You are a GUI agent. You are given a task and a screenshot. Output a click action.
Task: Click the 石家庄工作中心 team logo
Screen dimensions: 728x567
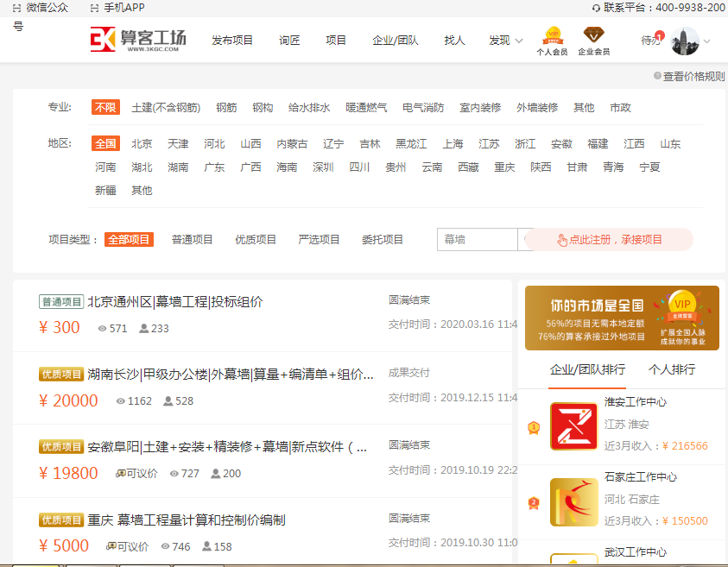coord(573,501)
